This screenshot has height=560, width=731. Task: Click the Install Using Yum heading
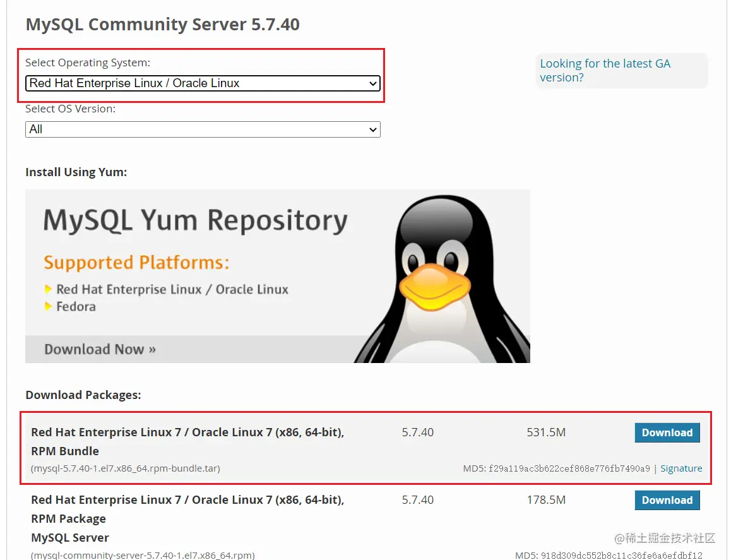point(76,172)
